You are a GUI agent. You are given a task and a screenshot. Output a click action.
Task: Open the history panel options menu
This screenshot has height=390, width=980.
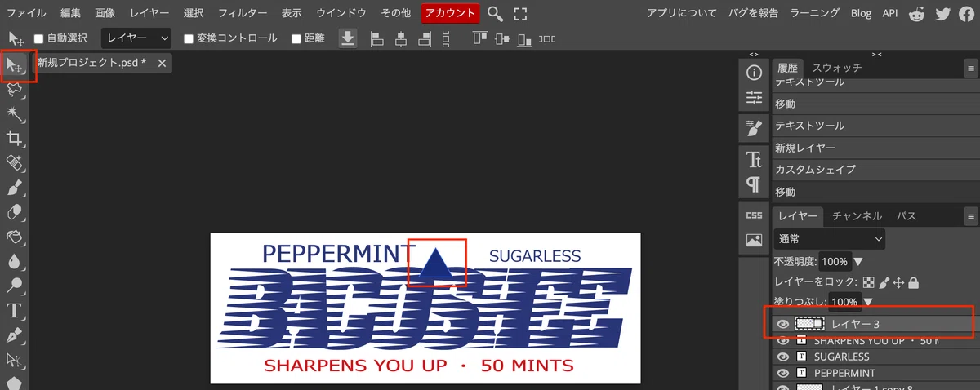pyautogui.click(x=970, y=69)
